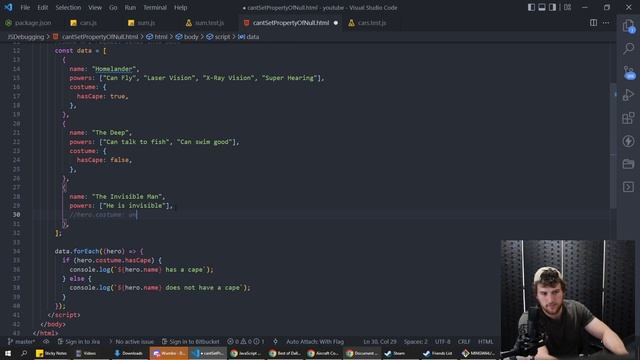The width and height of the screenshot is (640, 360).
Task: Open the Explorer view in activity bar
Action: point(629,27)
